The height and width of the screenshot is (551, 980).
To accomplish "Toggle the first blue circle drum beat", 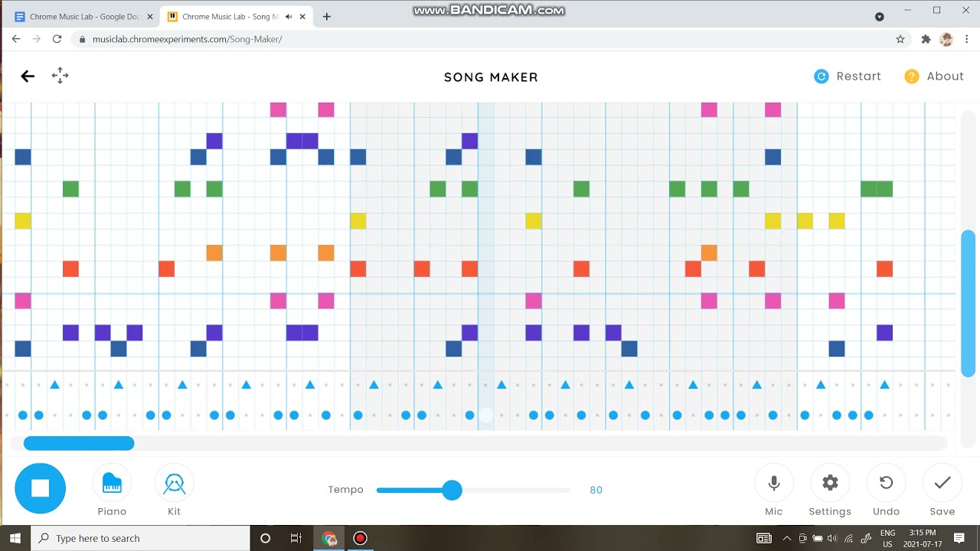I will coord(23,416).
